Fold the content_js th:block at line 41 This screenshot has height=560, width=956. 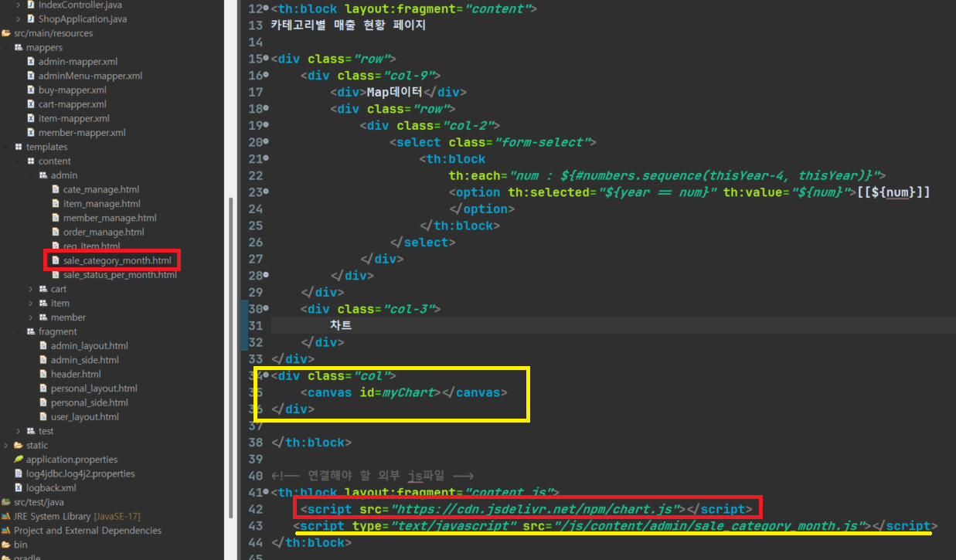(x=267, y=493)
